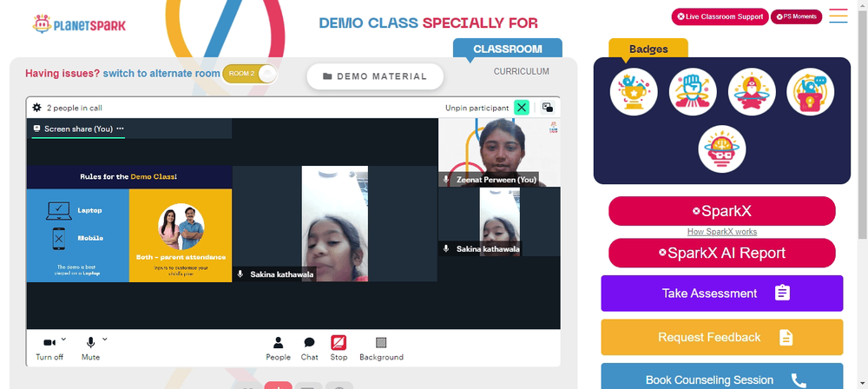Click the PlanetSpark logo
This screenshot has height=389, width=868.
tap(79, 24)
